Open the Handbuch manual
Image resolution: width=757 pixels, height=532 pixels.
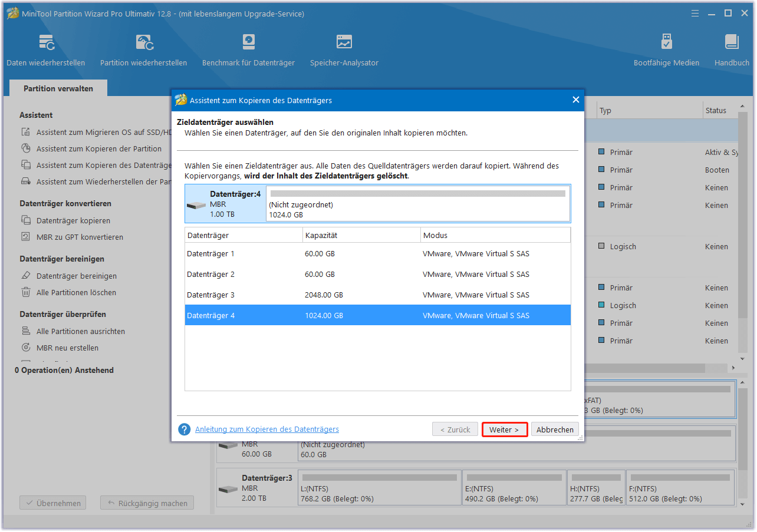pos(732,50)
